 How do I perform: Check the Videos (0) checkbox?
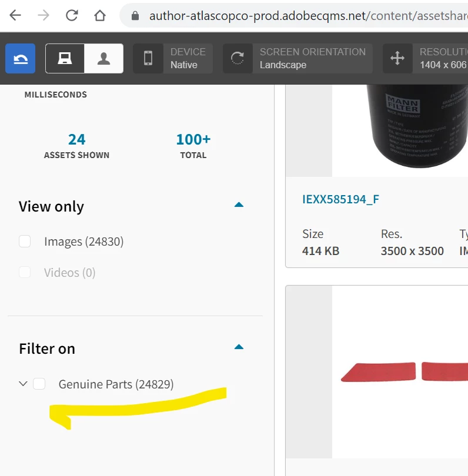coord(25,272)
